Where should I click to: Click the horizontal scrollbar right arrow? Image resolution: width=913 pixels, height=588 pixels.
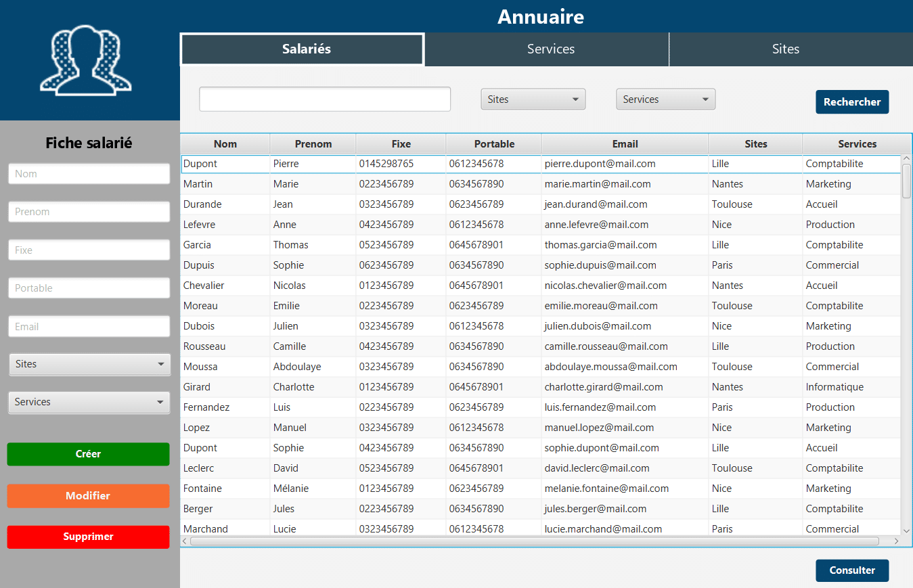897,541
